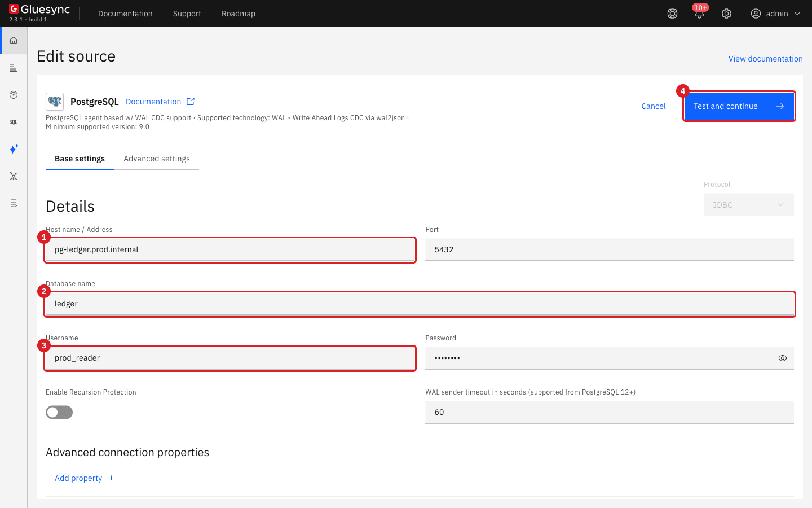812x508 pixels.
Task: Click PostgreSQL Documentation link
Action: pos(153,102)
